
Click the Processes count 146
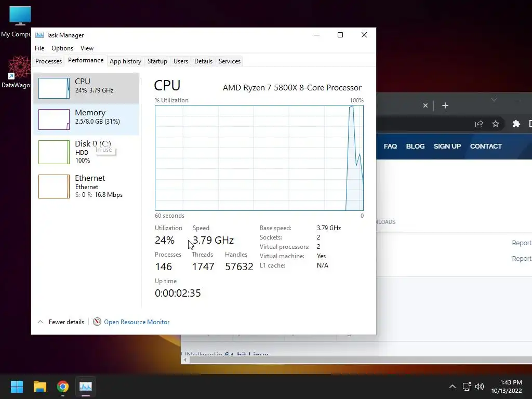pyautogui.click(x=164, y=267)
